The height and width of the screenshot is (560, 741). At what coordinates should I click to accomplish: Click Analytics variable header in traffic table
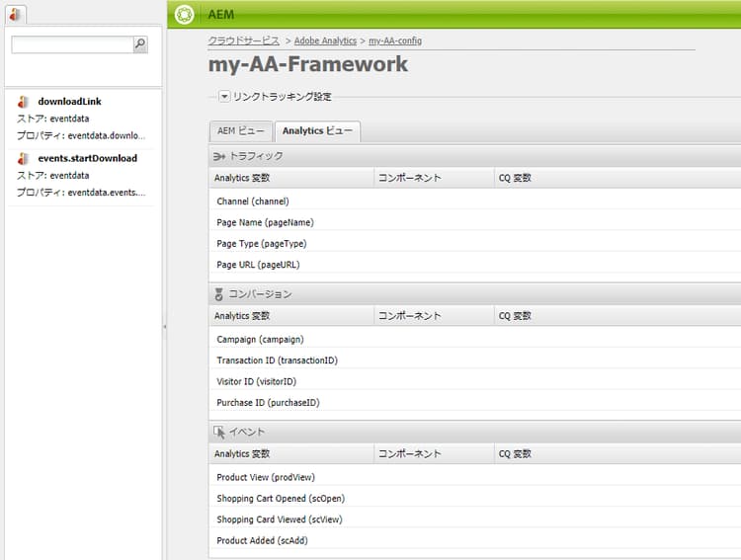coord(291,178)
